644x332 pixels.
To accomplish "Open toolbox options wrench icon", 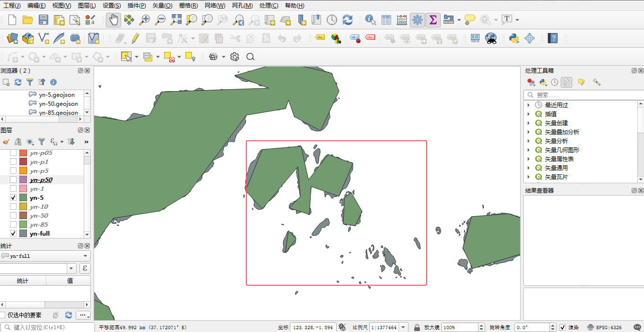I will (596, 82).
